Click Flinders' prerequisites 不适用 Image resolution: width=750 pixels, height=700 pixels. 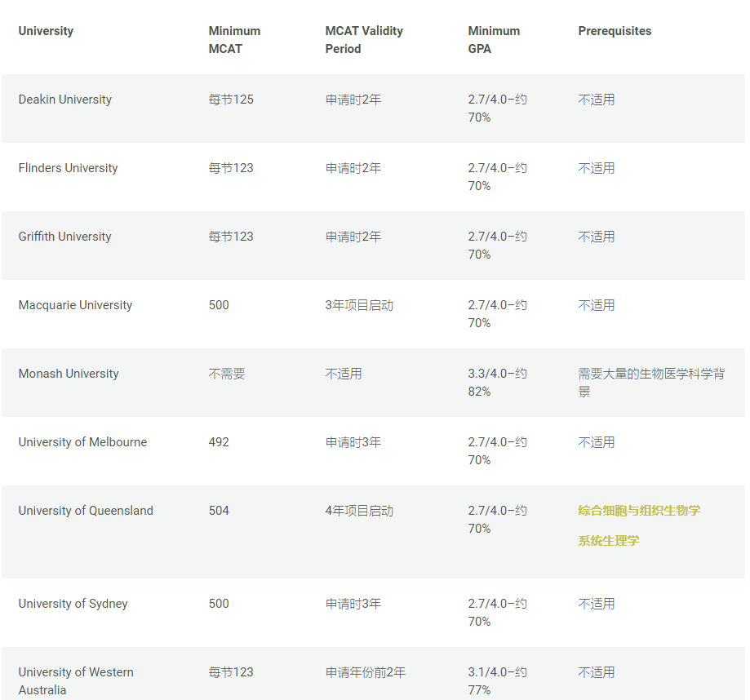point(596,168)
